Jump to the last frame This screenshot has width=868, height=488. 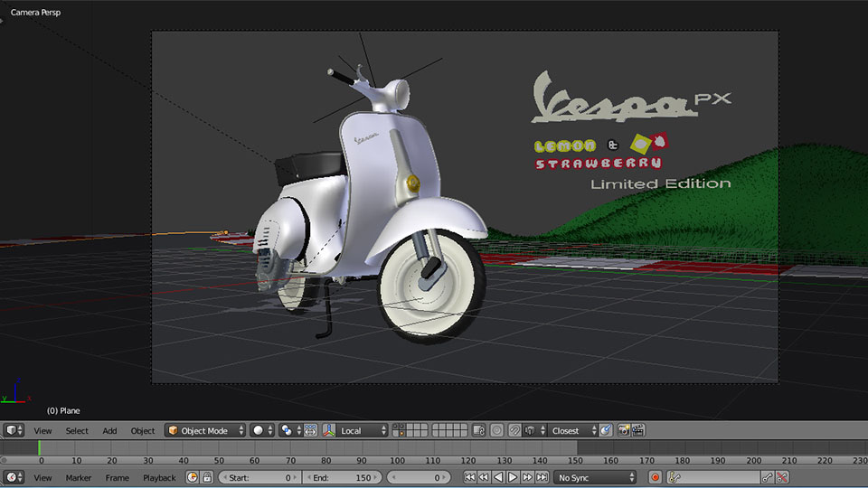[x=542, y=477]
